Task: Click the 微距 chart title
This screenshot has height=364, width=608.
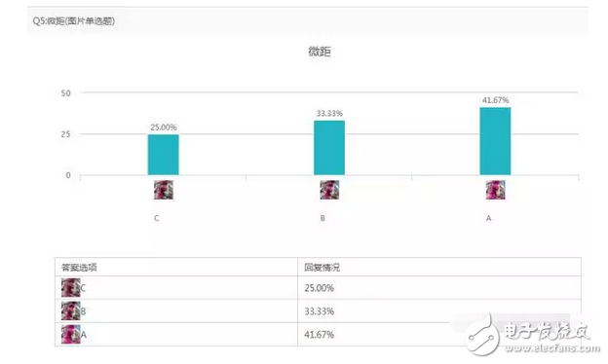Action: pyautogui.click(x=320, y=52)
